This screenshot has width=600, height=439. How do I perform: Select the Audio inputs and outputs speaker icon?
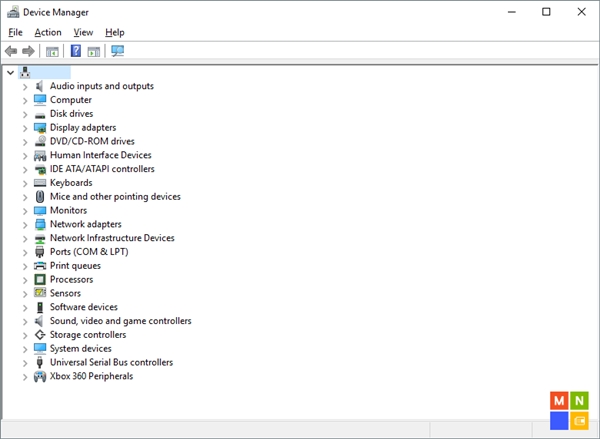40,86
